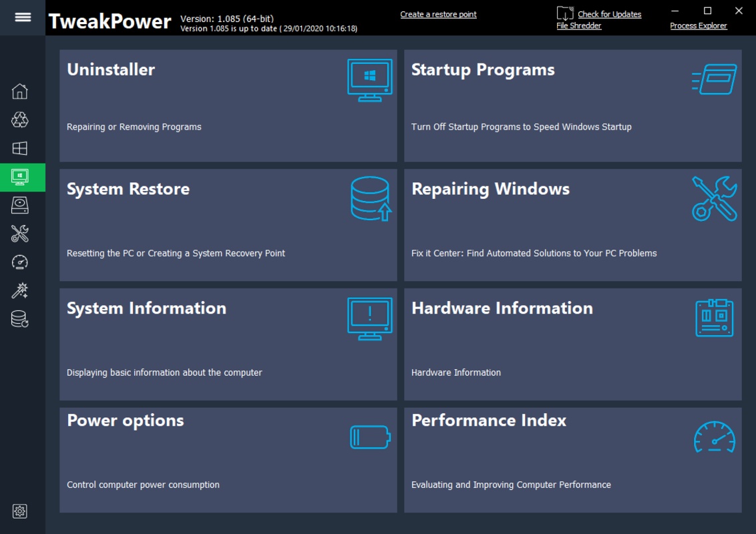Screen dimensions: 756x534
Task: Open the Uninstaller tile
Action: [228, 105]
